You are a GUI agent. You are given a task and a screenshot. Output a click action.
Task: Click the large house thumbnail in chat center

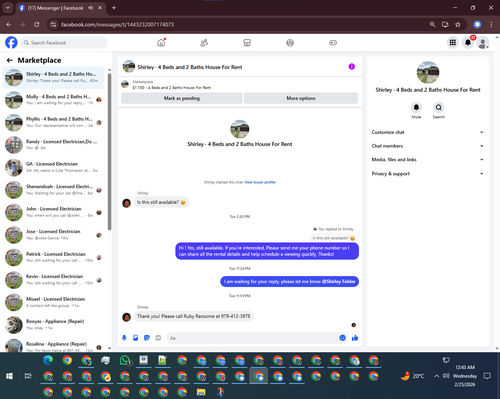[x=240, y=129]
